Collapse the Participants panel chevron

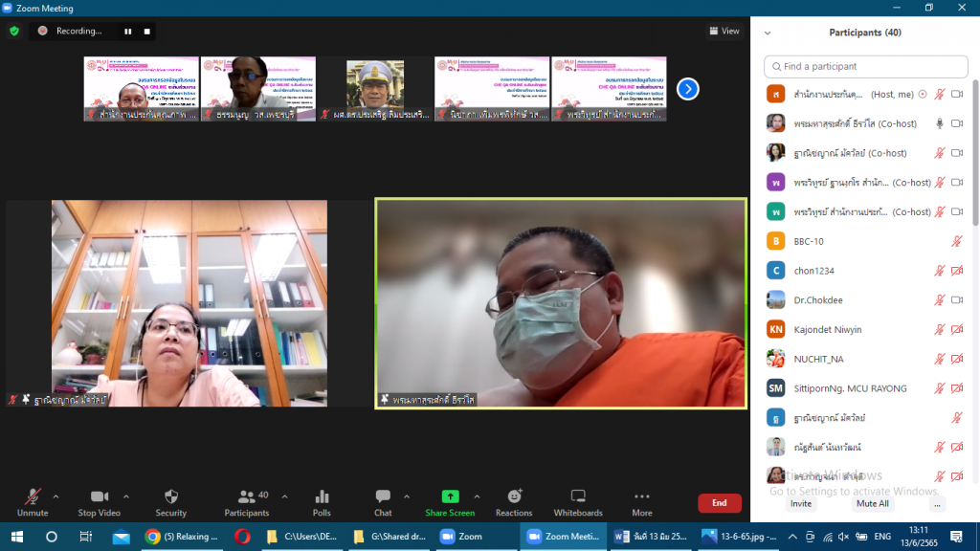[768, 33]
